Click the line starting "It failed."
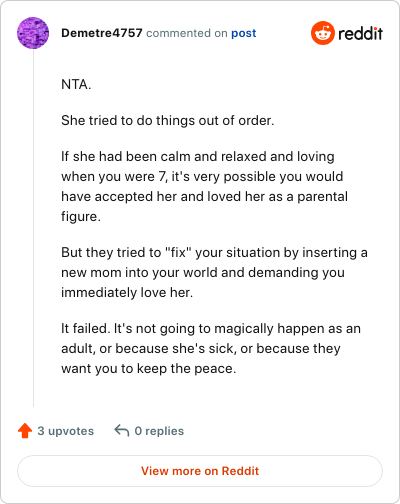 tap(211, 328)
